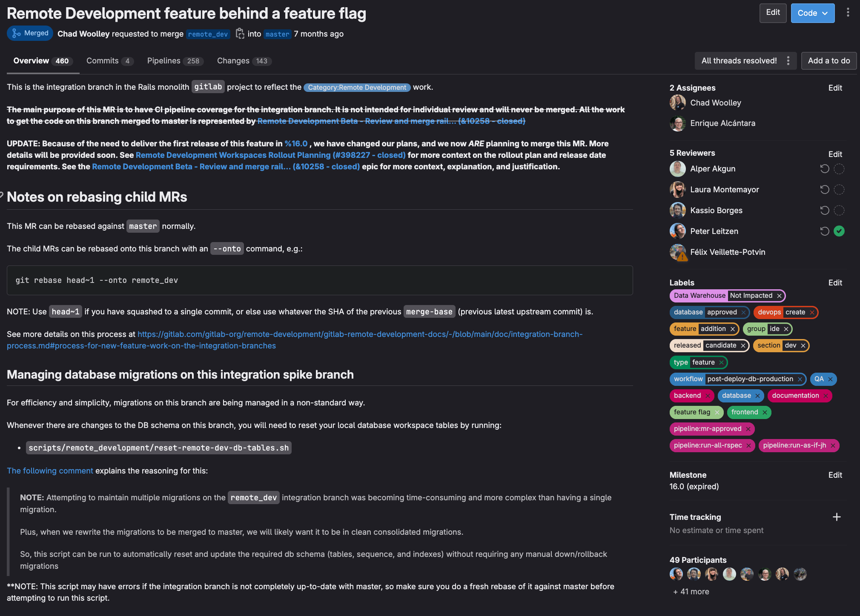The image size is (860, 616).
Task: Click the time tracking add icon
Action: coord(837,516)
